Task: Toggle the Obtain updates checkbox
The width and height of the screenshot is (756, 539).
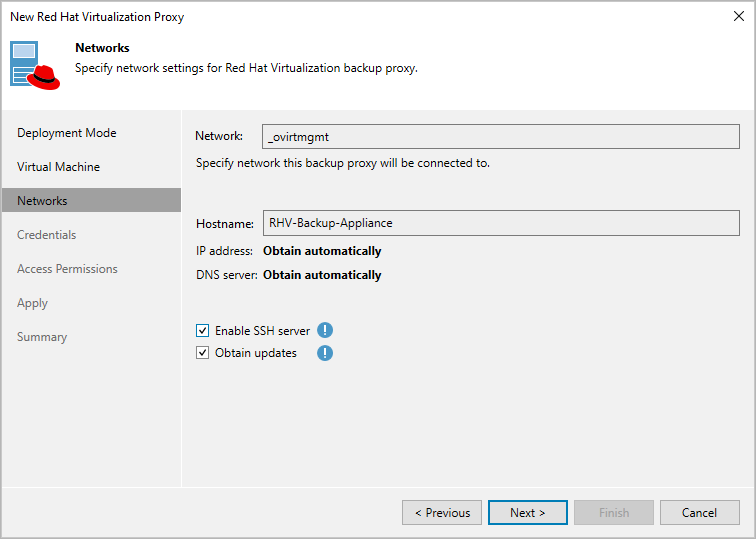Action: [202, 353]
